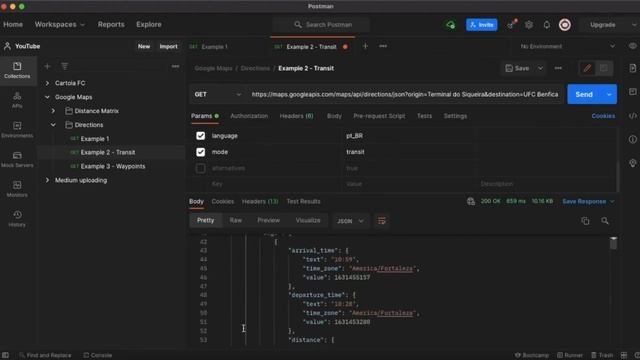640x360 pixels.
Task: Click the cloud sync status icon
Action: (450, 25)
